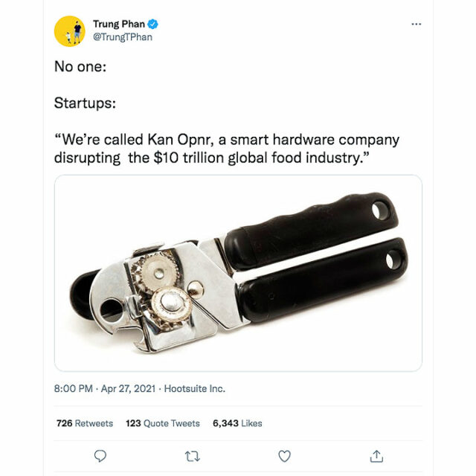The image size is (476, 476).
Task: Click the can opener's black handles
Action: (315, 258)
